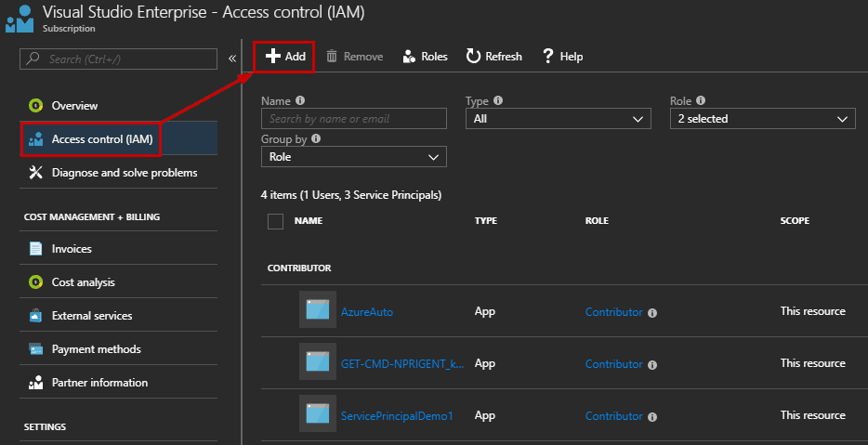
Task: Click the Remove trash icon
Action: (332, 56)
